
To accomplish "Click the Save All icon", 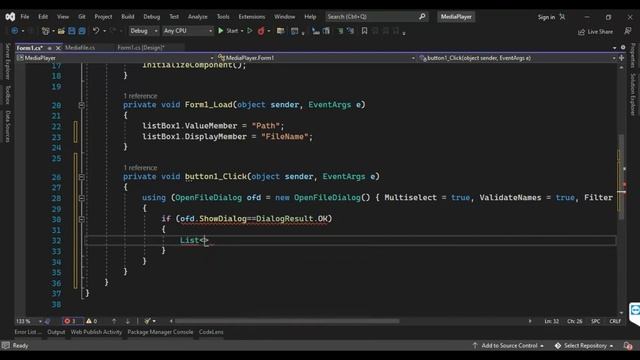I will click(82, 31).
